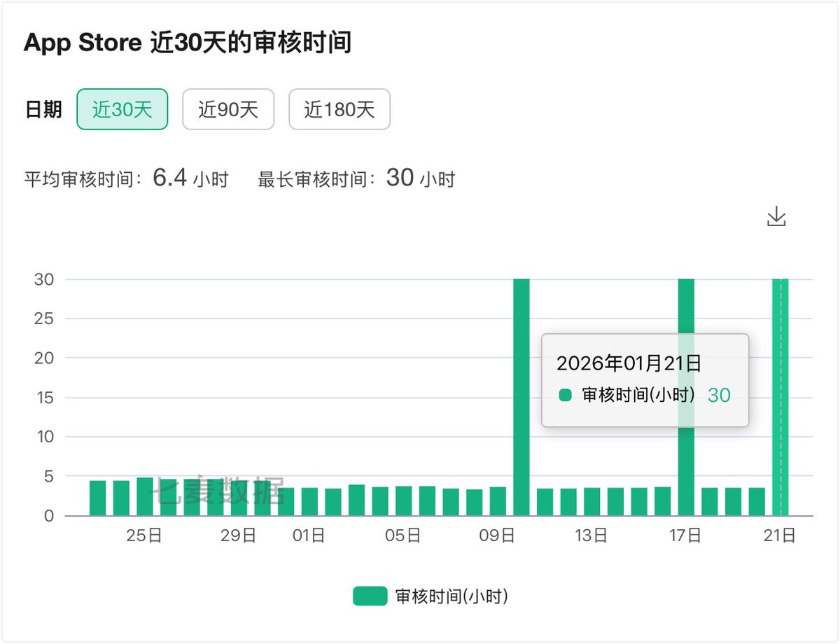This screenshot has width=840, height=644.
Task: Click the App Store 近30天的审核时间 title
Action: click(188, 43)
